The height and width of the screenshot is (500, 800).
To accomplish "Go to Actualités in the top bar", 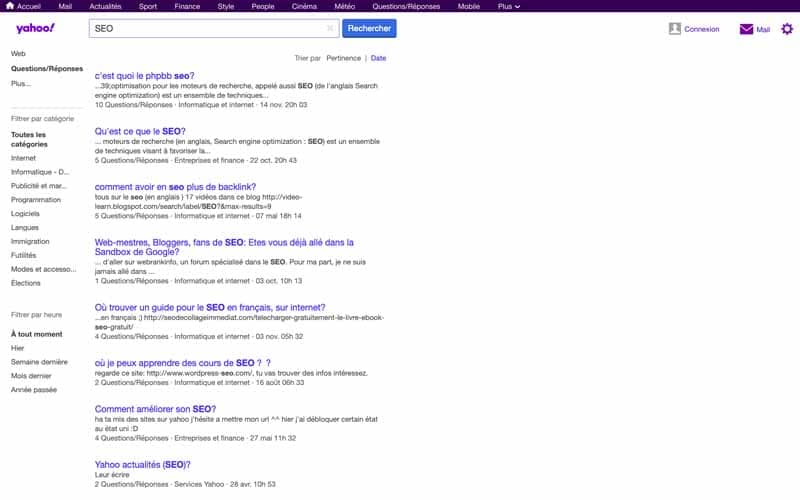I will click(105, 6).
